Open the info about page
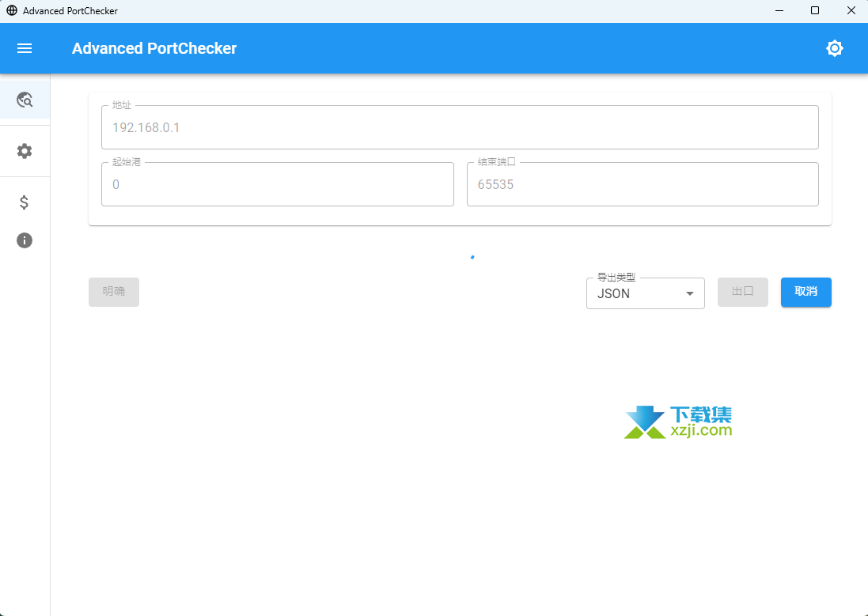The width and height of the screenshot is (868, 616). 25,240
